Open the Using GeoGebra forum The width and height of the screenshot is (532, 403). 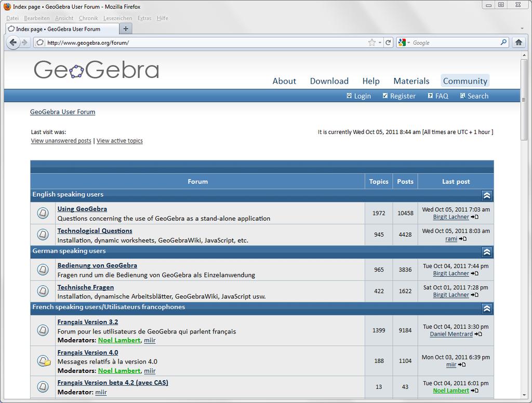[82, 209]
